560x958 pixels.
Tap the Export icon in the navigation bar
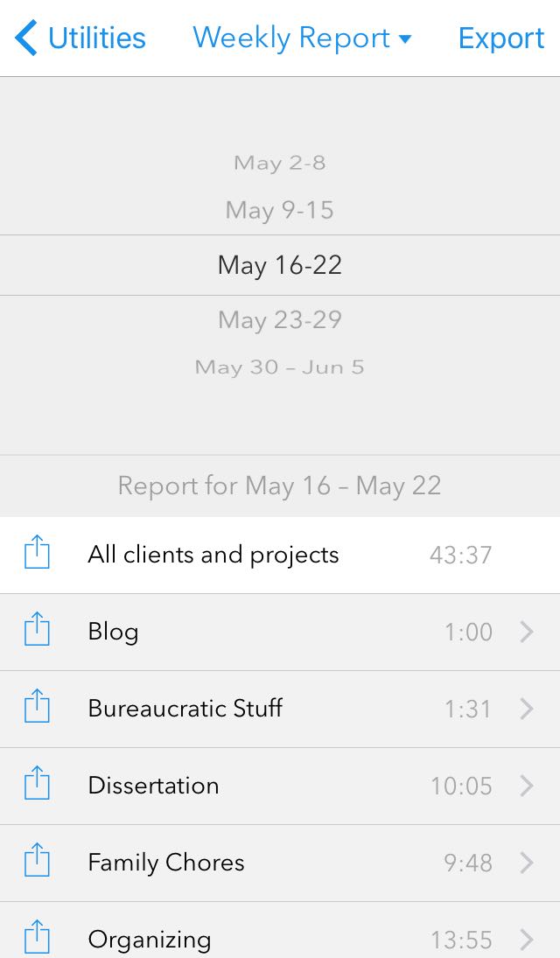[x=501, y=38]
